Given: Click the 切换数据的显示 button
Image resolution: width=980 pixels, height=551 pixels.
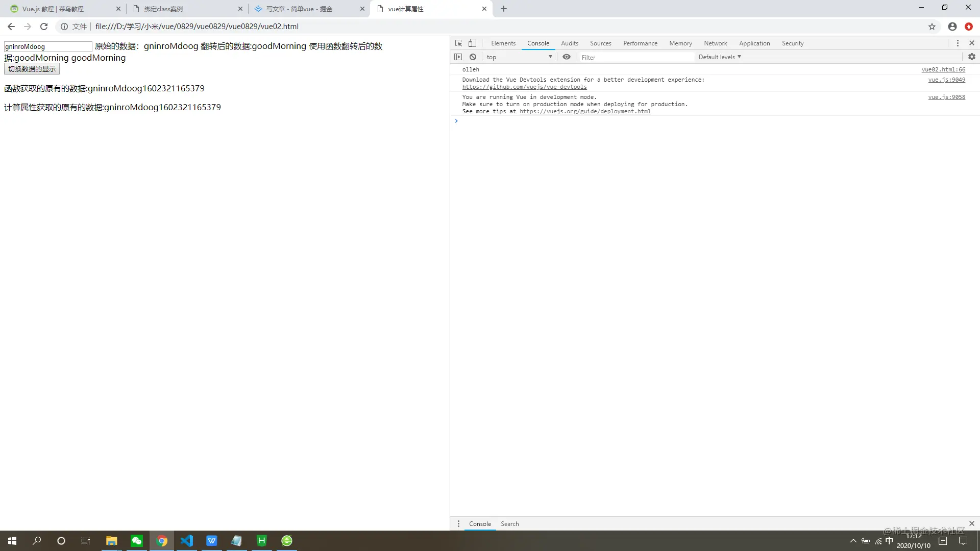Looking at the screenshot, I should tap(32, 69).
